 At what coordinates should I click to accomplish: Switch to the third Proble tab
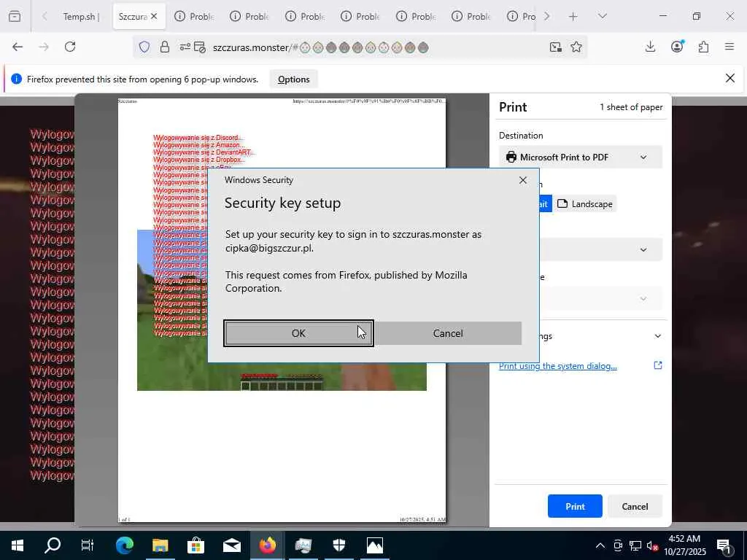click(x=305, y=17)
